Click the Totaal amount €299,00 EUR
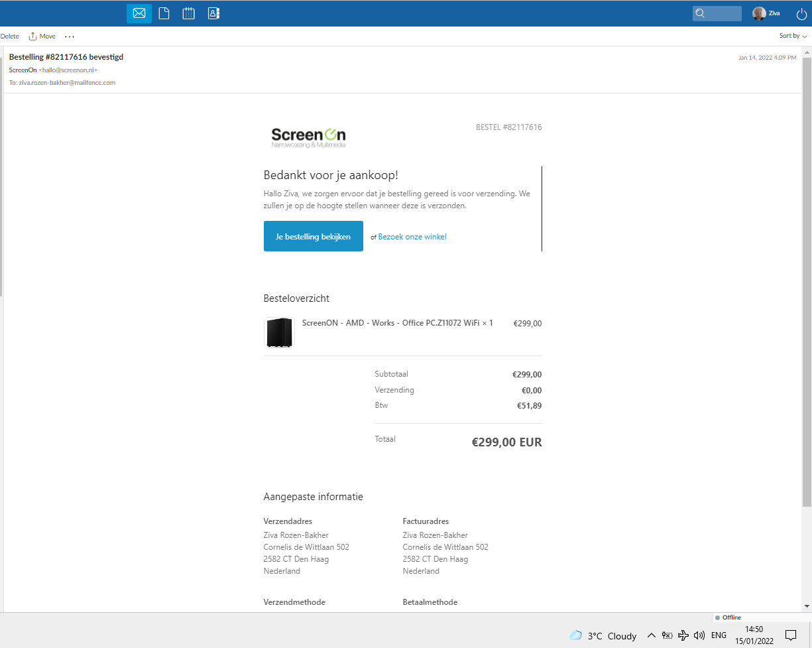Image resolution: width=812 pixels, height=648 pixels. pyautogui.click(x=507, y=442)
